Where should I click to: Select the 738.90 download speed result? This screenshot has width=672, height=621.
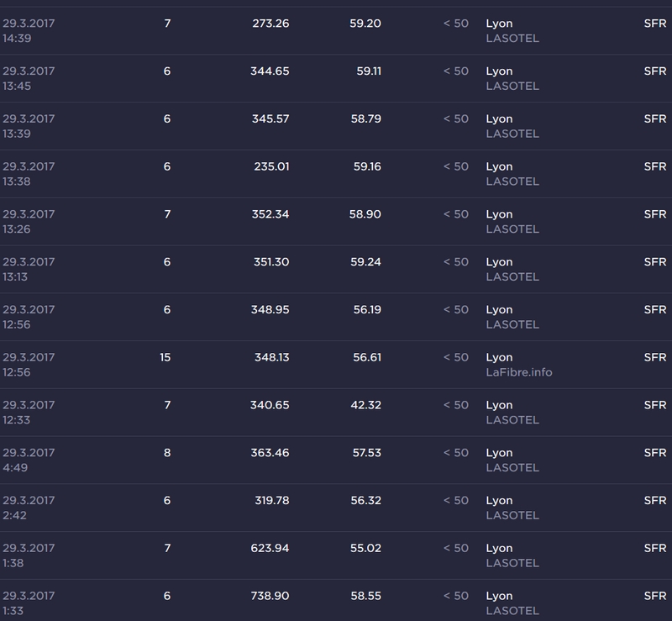[x=269, y=596]
